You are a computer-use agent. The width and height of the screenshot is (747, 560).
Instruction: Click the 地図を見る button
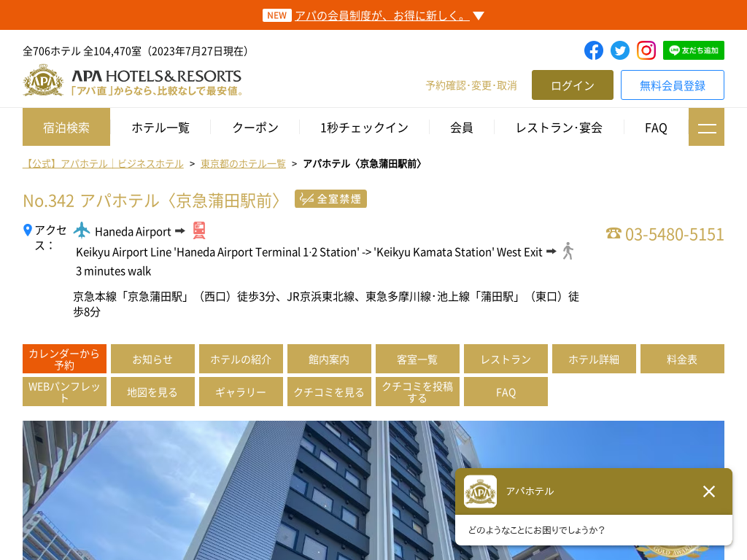point(152,392)
